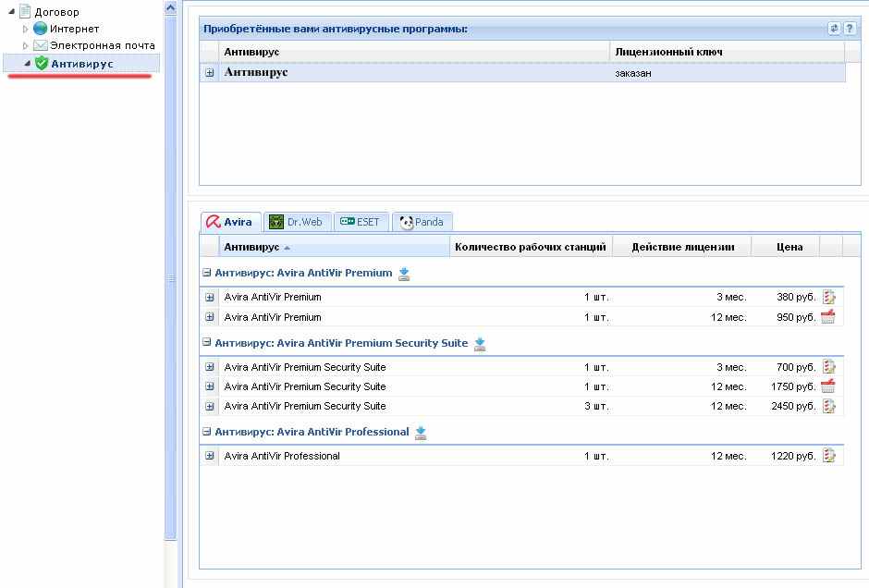The height and width of the screenshot is (588, 869).
Task: Click the order icon next to 700 руб.
Action: [828, 367]
